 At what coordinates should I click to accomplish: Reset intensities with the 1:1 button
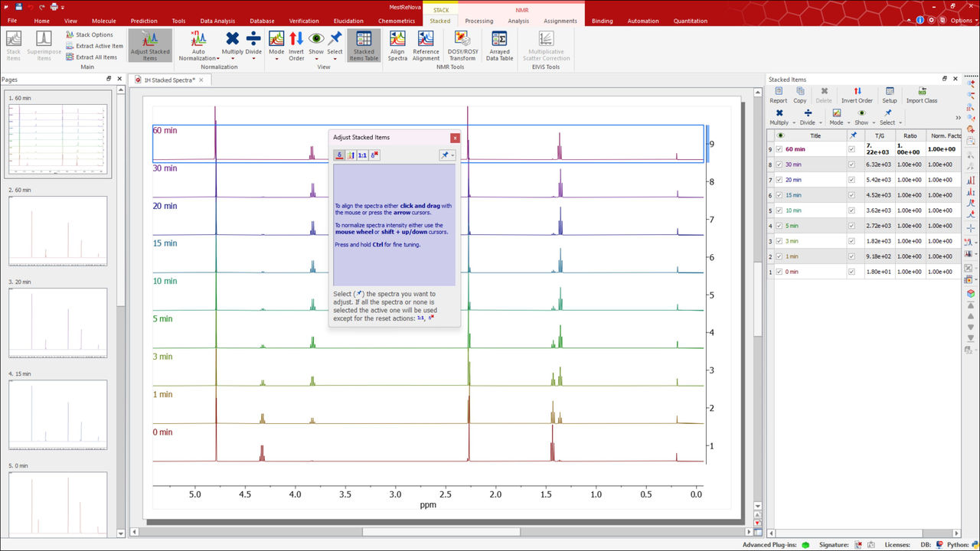[362, 155]
